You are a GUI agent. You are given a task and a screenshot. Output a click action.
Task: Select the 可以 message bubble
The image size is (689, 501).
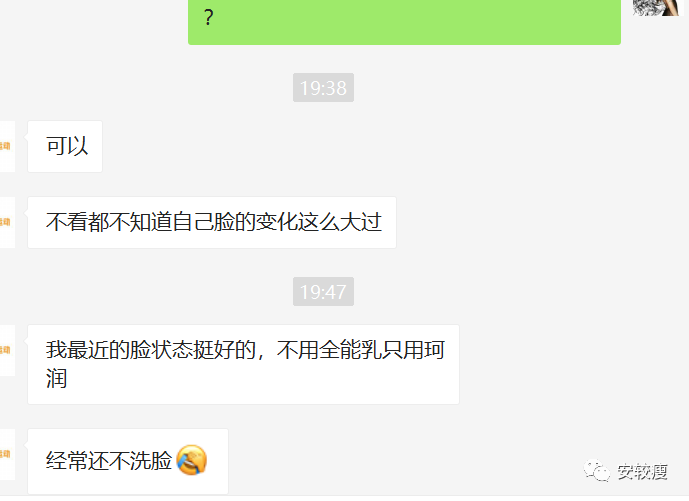point(65,146)
